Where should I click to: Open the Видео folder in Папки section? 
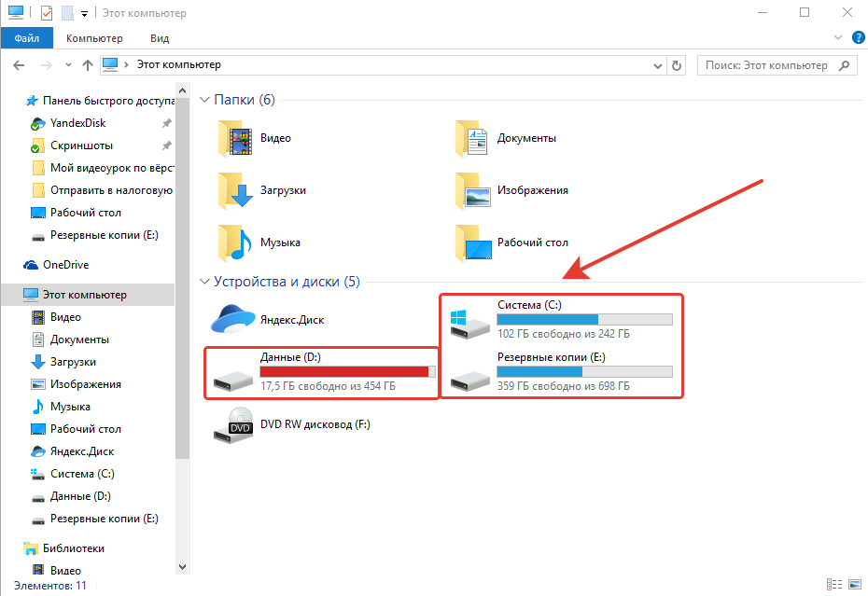[236, 138]
